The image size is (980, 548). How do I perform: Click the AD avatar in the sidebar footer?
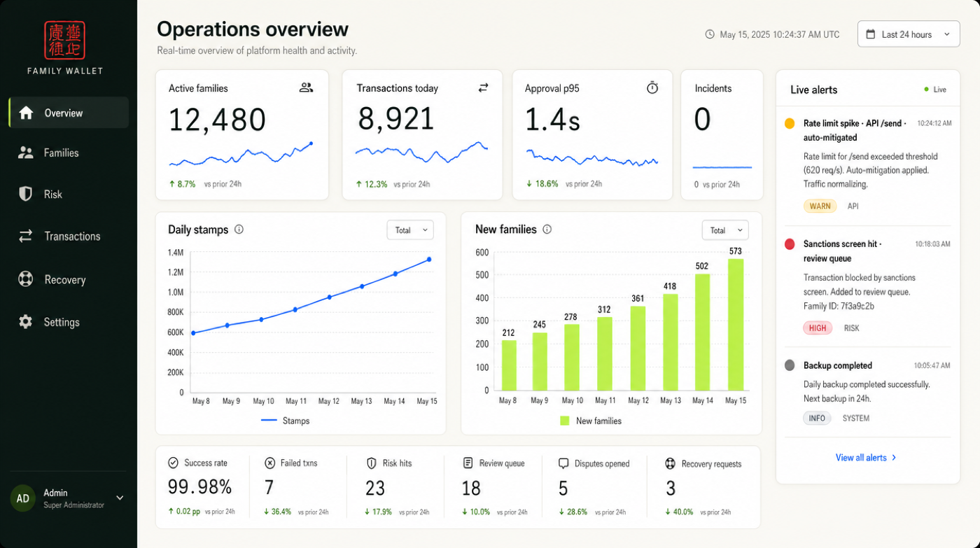(23, 498)
